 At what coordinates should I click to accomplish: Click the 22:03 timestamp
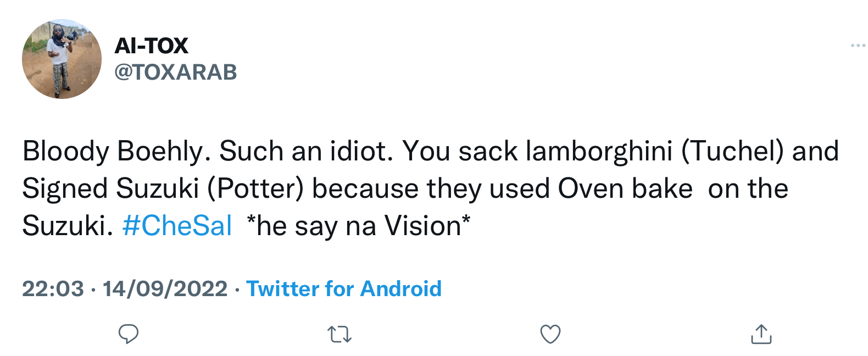pyautogui.click(x=53, y=288)
